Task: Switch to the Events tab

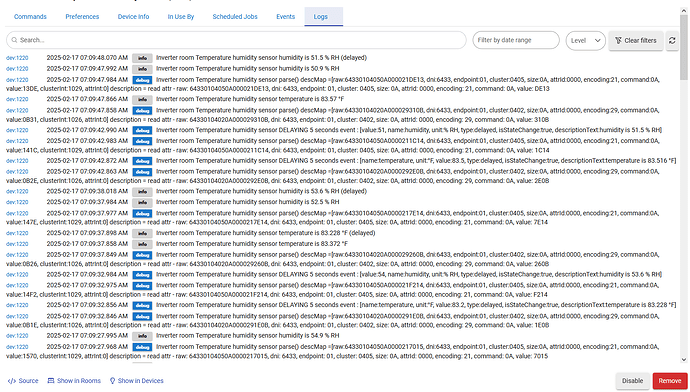Action: point(286,17)
